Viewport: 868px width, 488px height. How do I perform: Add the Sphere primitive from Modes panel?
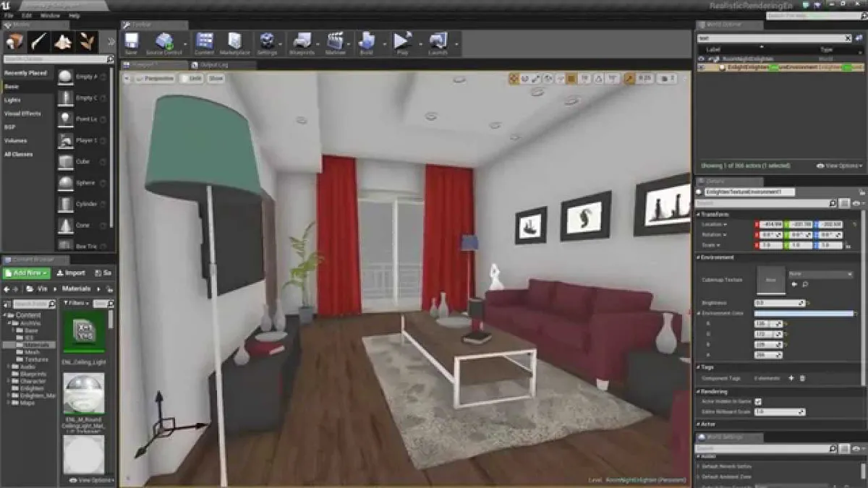pos(82,183)
